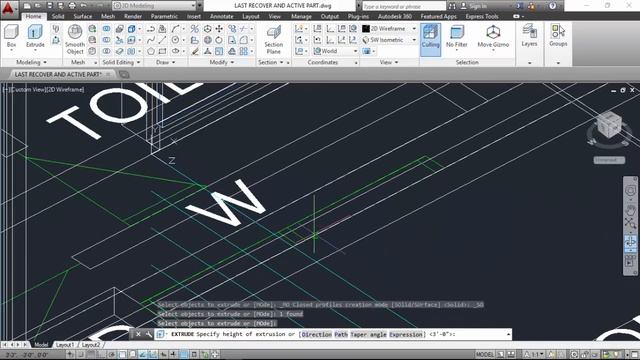Choose the Direction option in command line

[x=317, y=334]
